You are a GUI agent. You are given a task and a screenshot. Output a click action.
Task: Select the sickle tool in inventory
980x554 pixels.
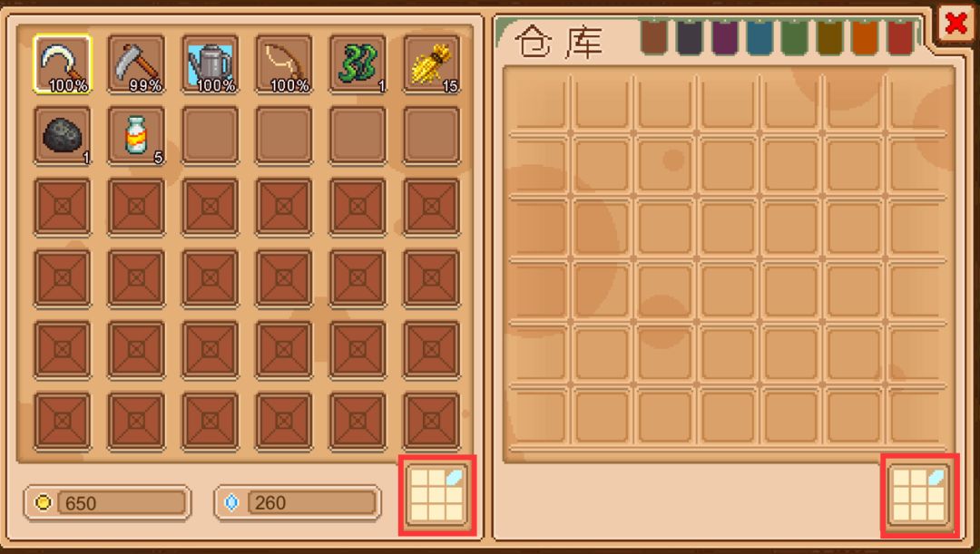62,64
